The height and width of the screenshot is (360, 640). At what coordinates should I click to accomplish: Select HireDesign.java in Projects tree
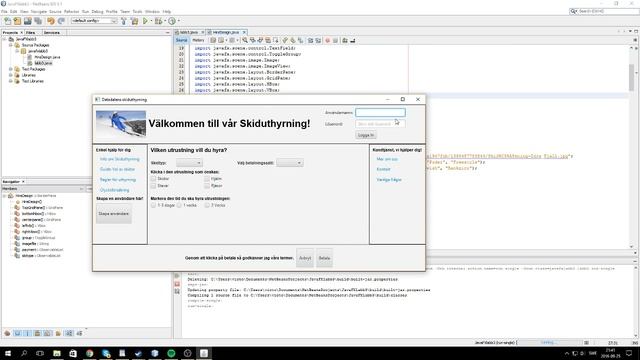pyautogui.click(x=47, y=58)
